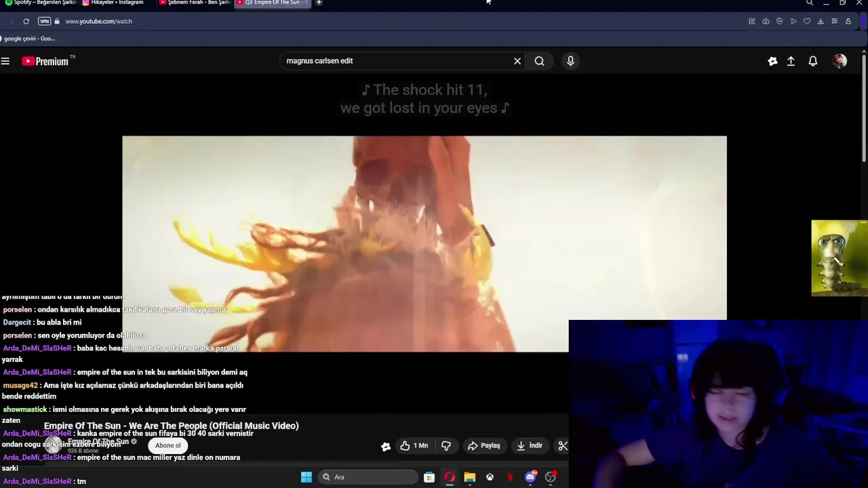Open Microsoft Store from taskbar
Screen dimensions: 868x488
(429, 477)
